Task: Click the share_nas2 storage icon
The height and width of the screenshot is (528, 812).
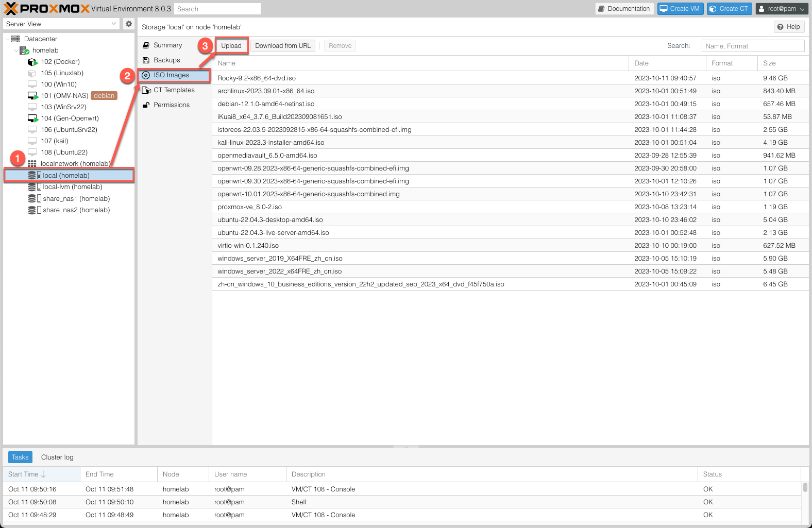Action: pos(35,210)
